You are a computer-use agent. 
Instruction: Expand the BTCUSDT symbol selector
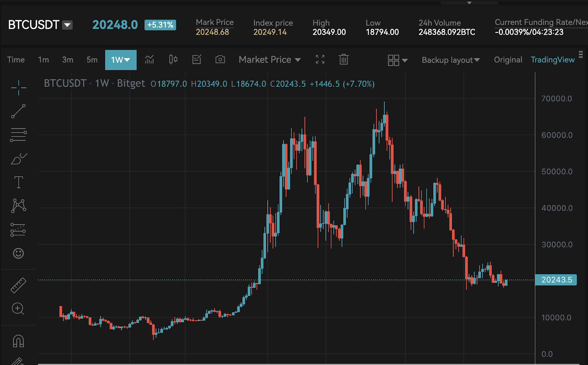pyautogui.click(x=67, y=25)
